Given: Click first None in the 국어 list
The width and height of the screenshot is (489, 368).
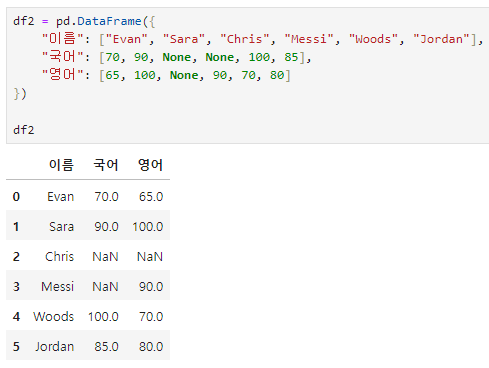Looking at the screenshot, I should [x=177, y=57].
